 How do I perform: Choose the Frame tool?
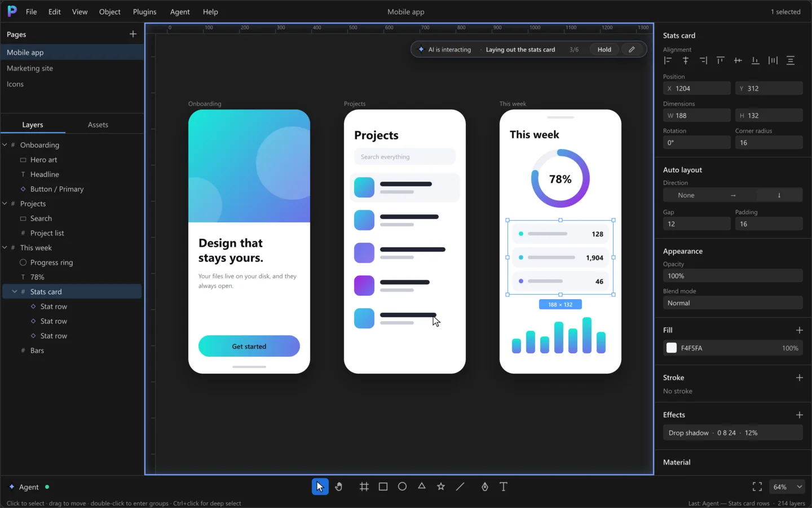[364, 487]
